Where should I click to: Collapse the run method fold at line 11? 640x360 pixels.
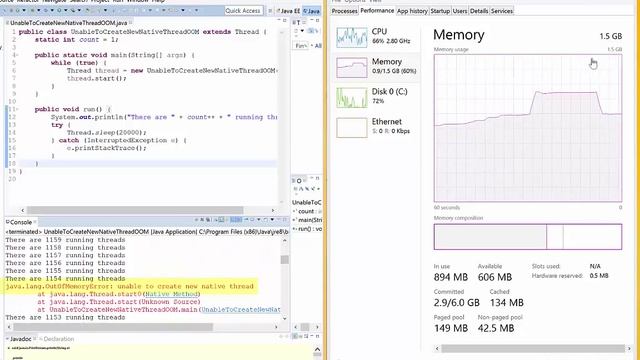click(x=17, y=109)
